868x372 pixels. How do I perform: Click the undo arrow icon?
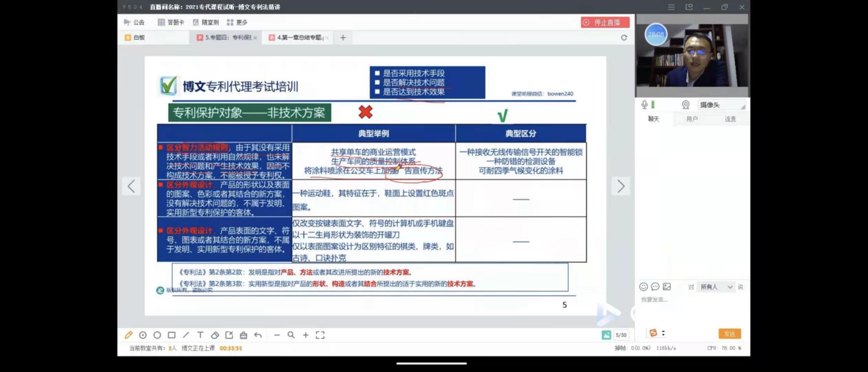[258, 335]
